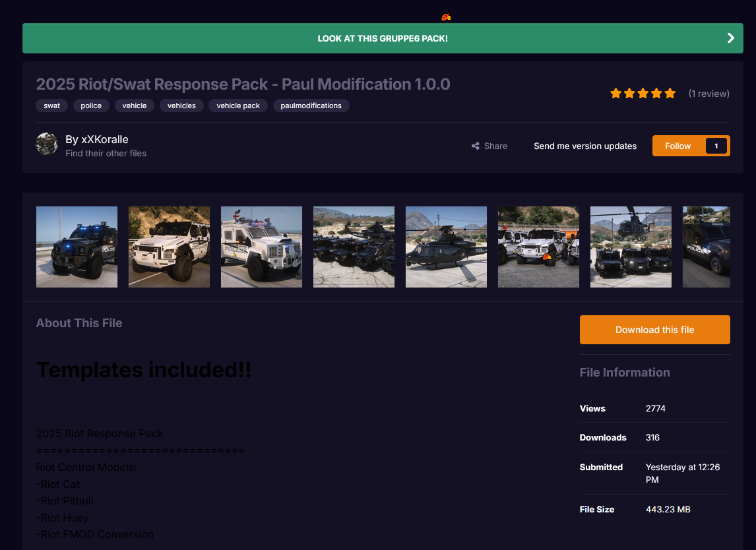Click Download this file button
Image resolution: width=756 pixels, height=550 pixels.
(x=654, y=330)
